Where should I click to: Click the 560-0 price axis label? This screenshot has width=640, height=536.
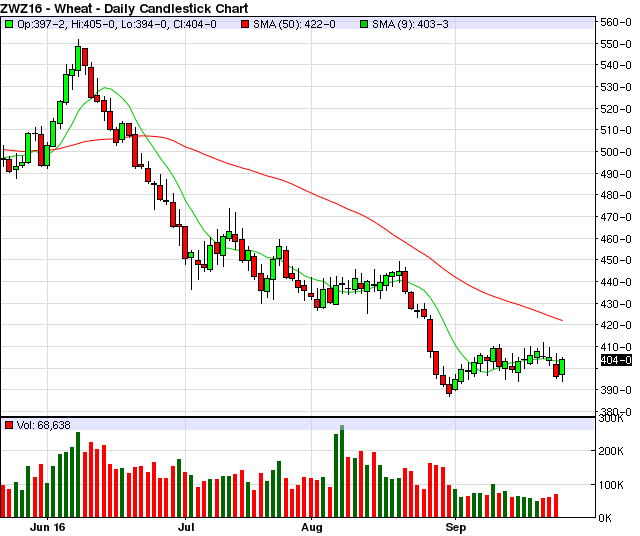pos(616,22)
